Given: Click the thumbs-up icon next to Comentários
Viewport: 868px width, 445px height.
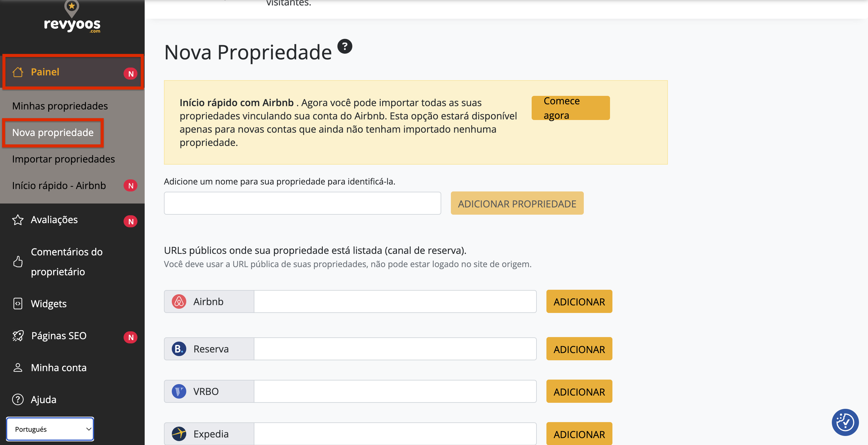Looking at the screenshot, I should click(18, 262).
